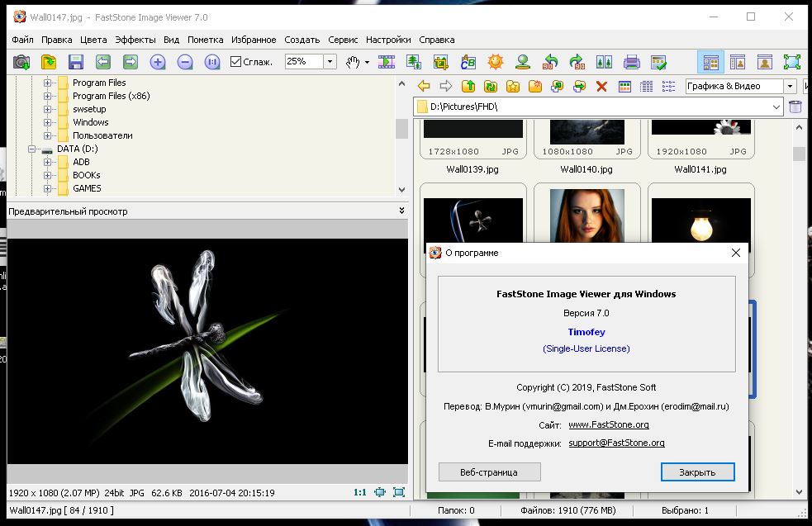
Task: Start the slideshow filmstrip icon
Action: pyautogui.click(x=387, y=62)
